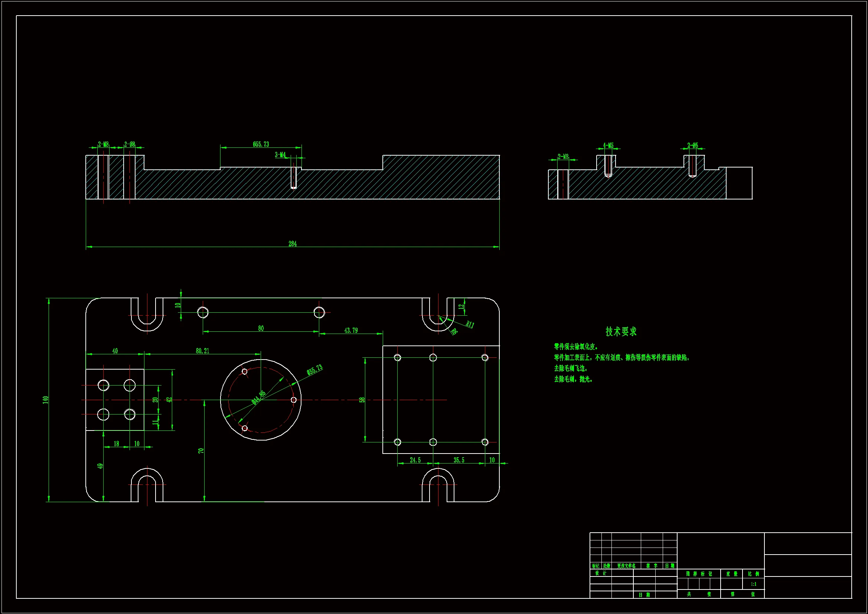The width and height of the screenshot is (868, 614).
Task: Select the 图样标记 title block cell
Action: point(699,574)
